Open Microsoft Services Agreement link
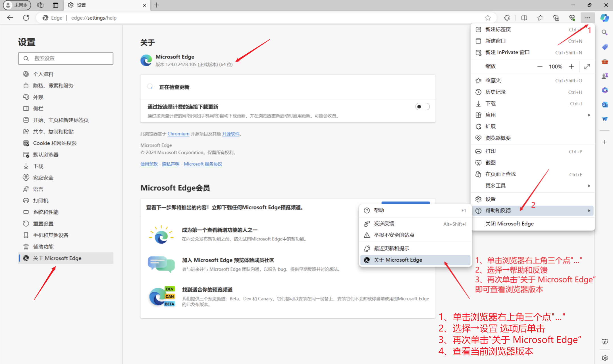This screenshot has width=613, height=364. [203, 164]
